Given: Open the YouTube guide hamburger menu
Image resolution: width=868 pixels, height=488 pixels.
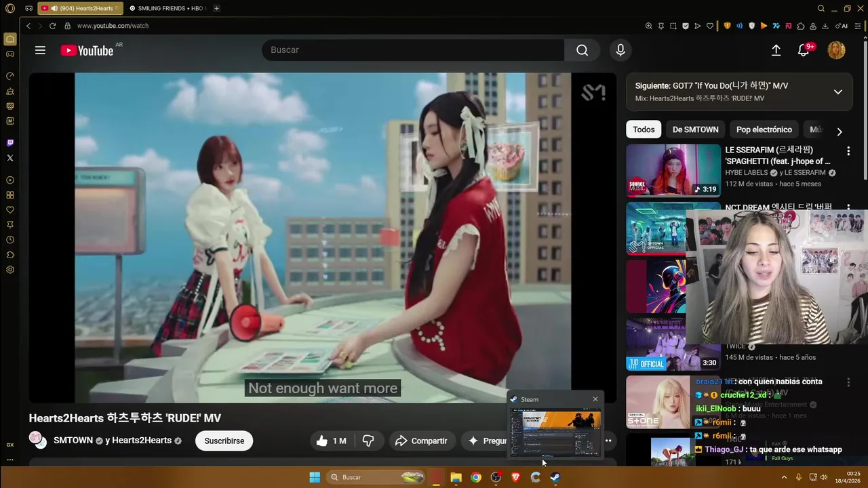Looking at the screenshot, I should [x=40, y=50].
